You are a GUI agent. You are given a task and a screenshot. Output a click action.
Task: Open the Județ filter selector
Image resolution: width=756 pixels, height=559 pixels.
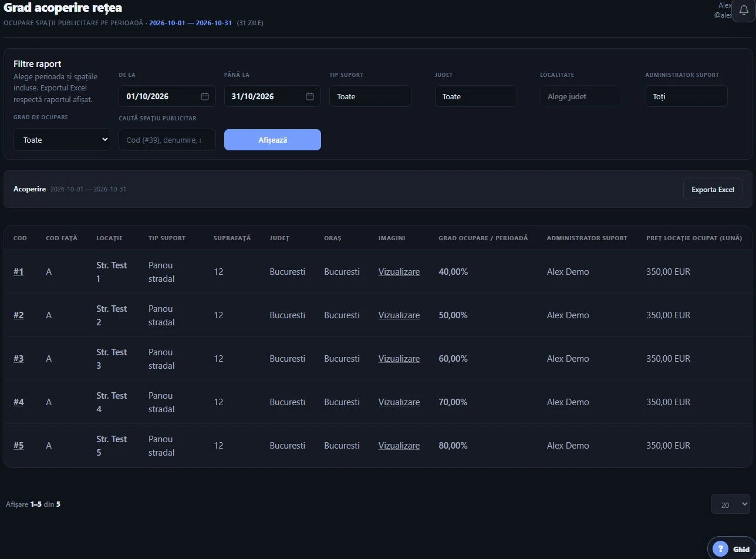[x=476, y=96]
